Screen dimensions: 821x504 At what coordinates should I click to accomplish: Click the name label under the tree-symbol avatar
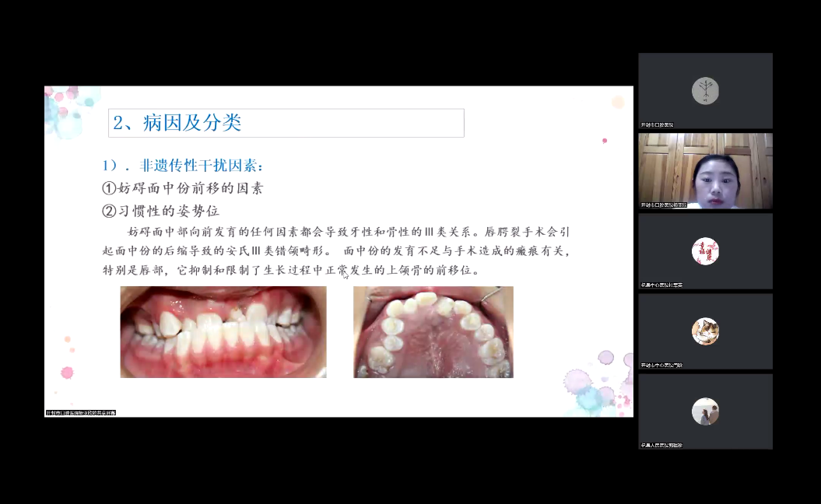click(x=657, y=125)
